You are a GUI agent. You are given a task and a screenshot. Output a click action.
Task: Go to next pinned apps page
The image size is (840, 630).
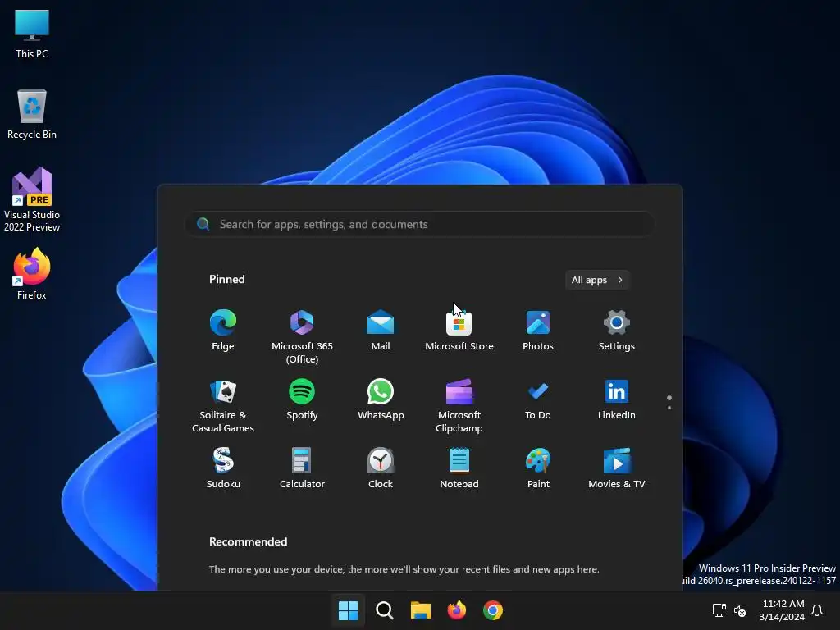pyautogui.click(x=669, y=408)
